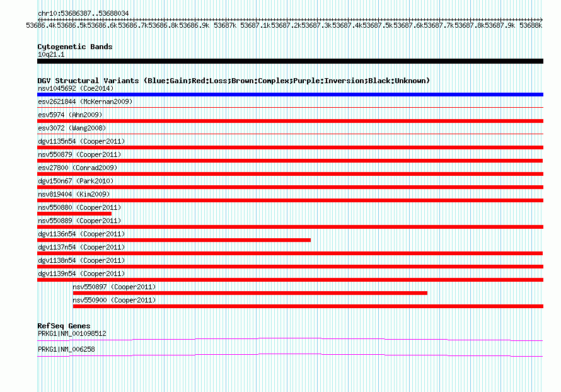The height and width of the screenshot is (392, 561).
Task: Click the black 10q21.1 cytogenetic band bar
Action: click(x=290, y=61)
